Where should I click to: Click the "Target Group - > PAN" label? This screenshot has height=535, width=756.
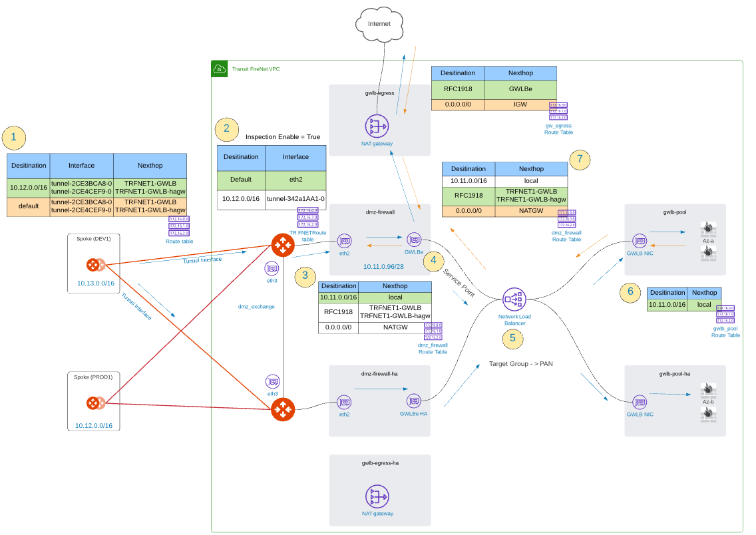pyautogui.click(x=520, y=364)
